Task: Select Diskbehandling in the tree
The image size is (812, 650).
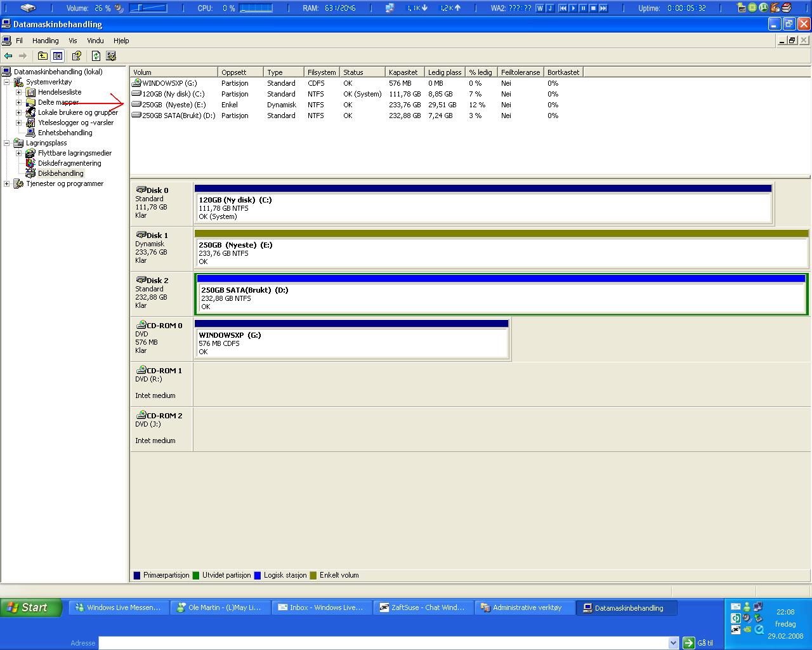Action: point(60,173)
